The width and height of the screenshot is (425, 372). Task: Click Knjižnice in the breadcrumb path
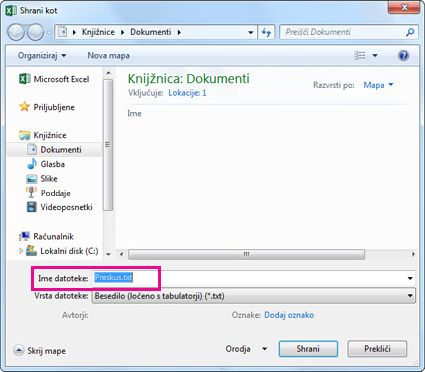coord(98,32)
